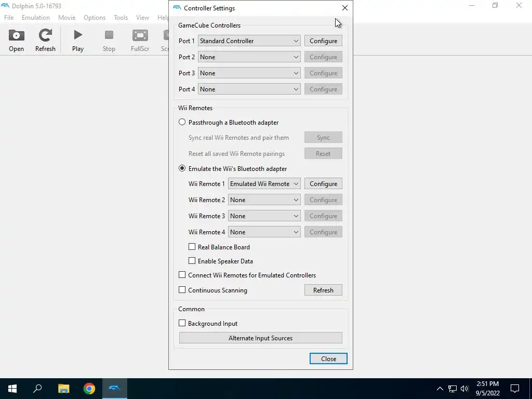The image size is (532, 399).
Task: Click the Close button at dialog bottom
Action: 328,358
